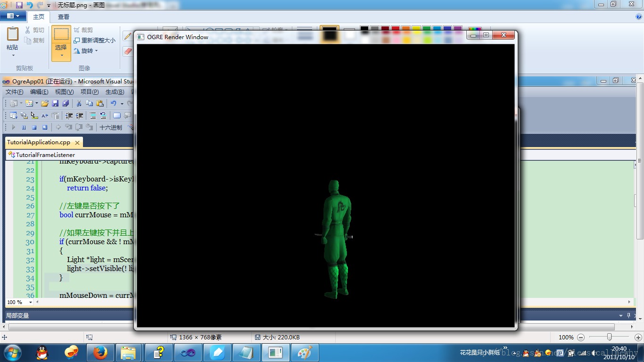This screenshot has width=644, height=362.
Task: Toggle 十六进制 hexadecimal display in Visual Studio
Action: [x=111, y=127]
